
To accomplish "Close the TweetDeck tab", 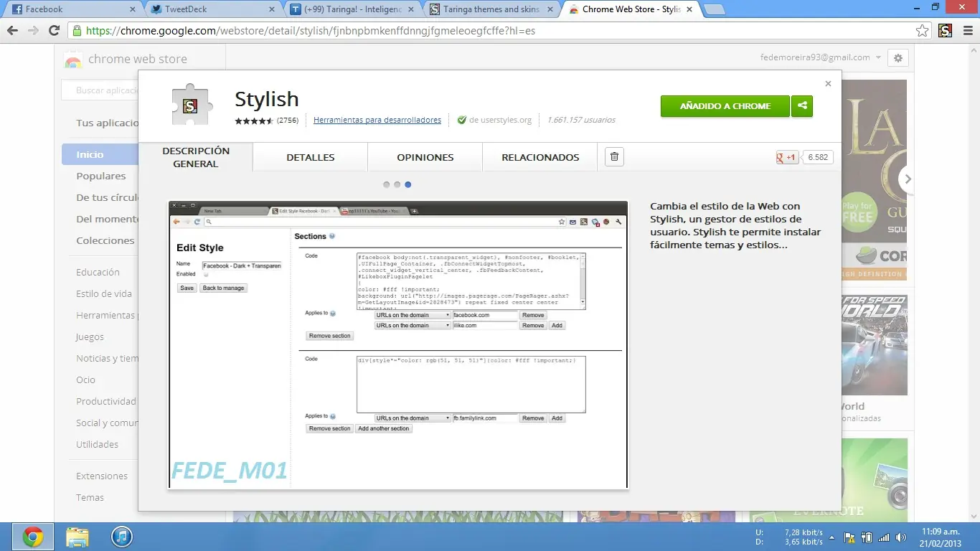I will (270, 9).
